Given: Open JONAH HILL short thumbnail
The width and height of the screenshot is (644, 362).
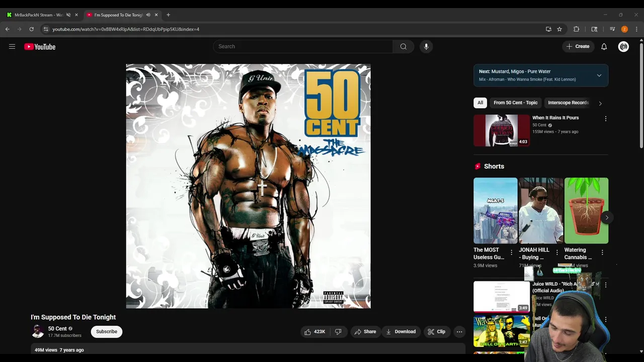Looking at the screenshot, I should click(541, 211).
